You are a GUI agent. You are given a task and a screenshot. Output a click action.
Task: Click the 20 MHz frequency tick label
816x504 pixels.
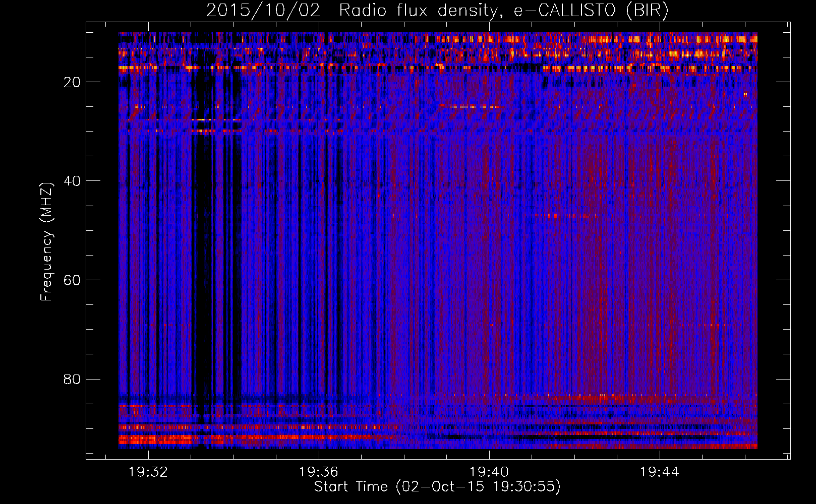72,82
